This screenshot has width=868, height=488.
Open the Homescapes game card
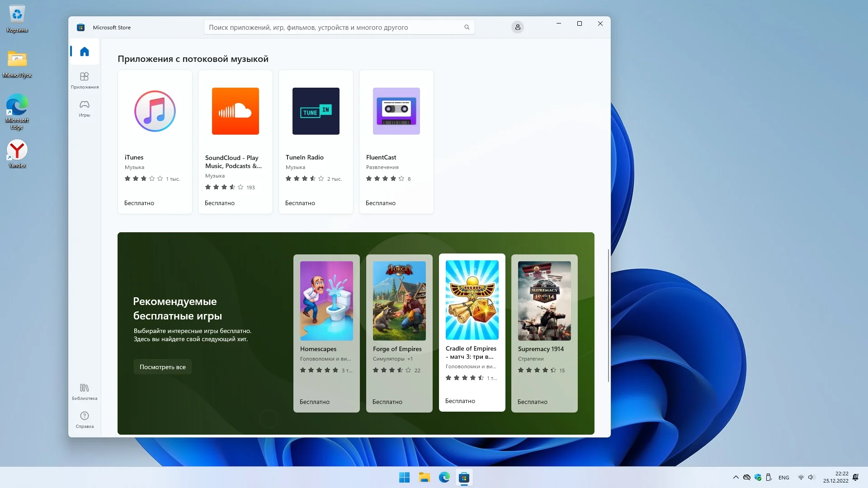click(326, 333)
